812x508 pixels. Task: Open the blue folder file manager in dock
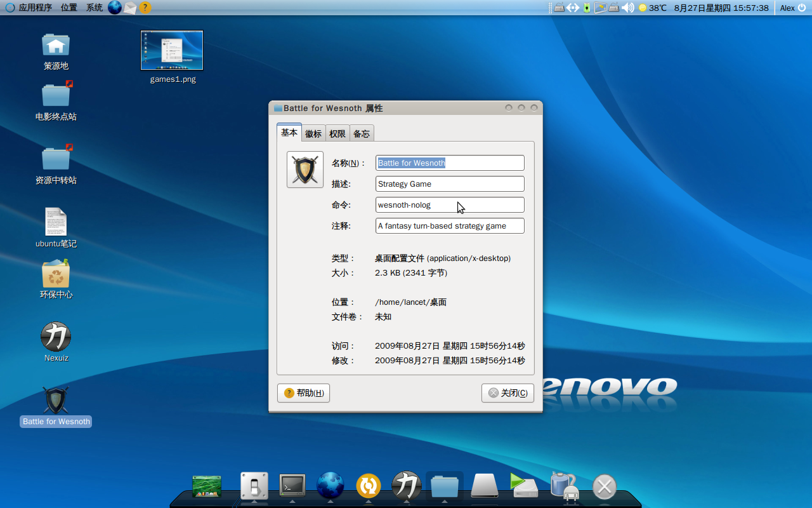point(445,486)
